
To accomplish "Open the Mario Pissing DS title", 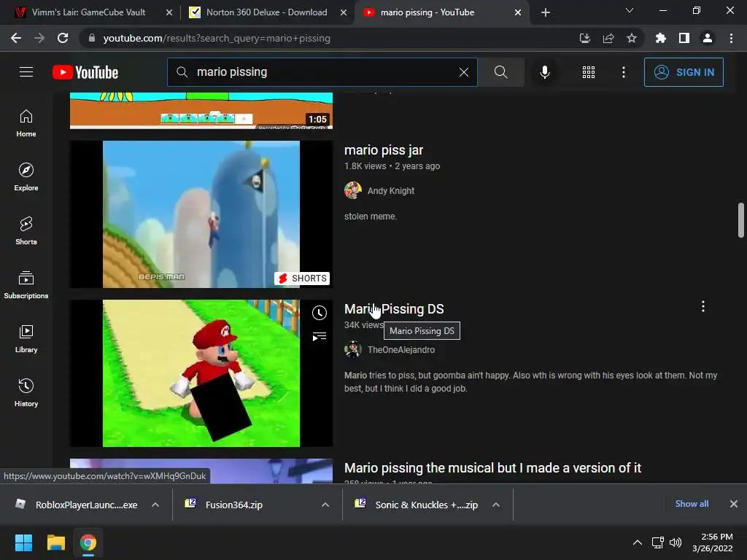I will tap(394, 309).
